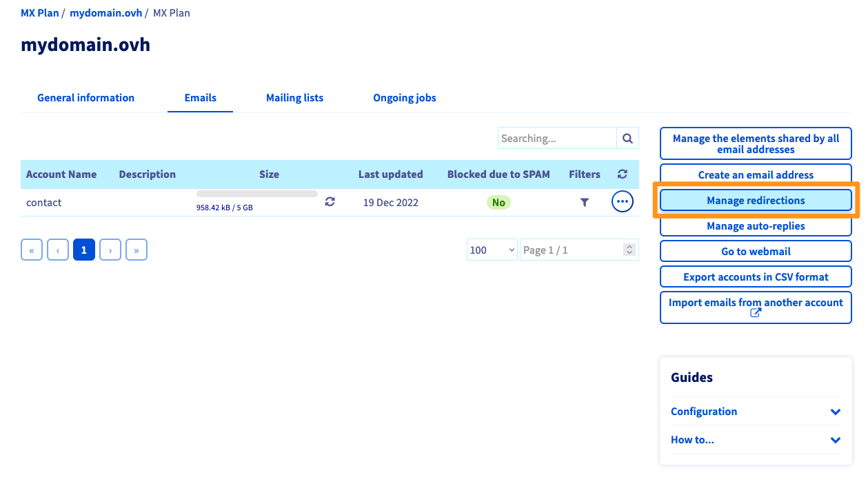
Task: Jump to the last page
Action: coord(137,250)
